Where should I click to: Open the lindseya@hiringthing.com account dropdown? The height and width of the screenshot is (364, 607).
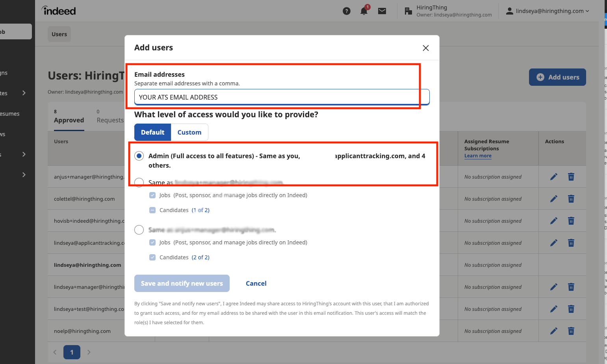pyautogui.click(x=548, y=11)
